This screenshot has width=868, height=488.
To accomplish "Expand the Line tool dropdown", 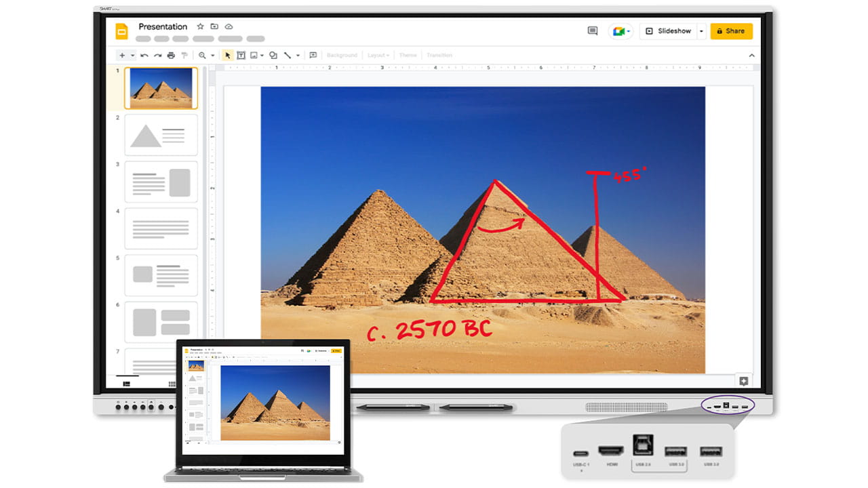I will point(298,55).
